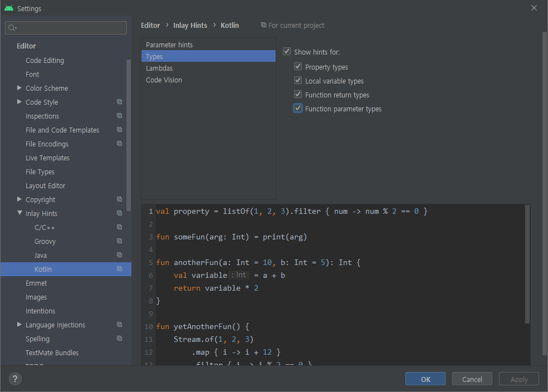Select Java under Inlay Hints

(41, 256)
